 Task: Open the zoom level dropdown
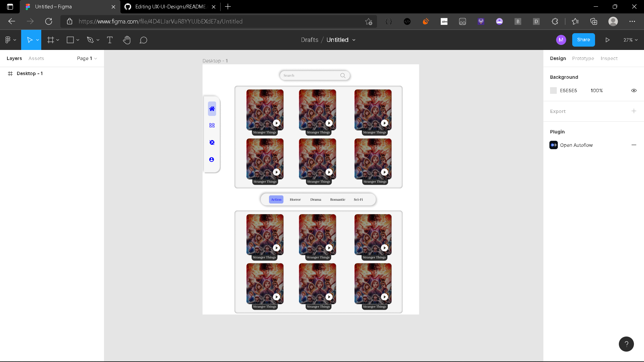[630, 40]
